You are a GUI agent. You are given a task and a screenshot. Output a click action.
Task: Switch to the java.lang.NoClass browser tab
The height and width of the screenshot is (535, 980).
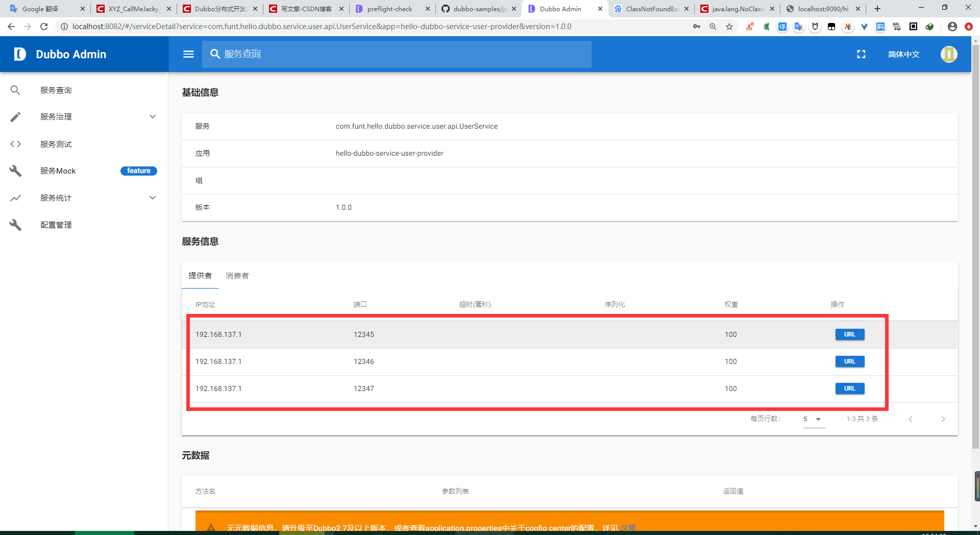pos(737,9)
